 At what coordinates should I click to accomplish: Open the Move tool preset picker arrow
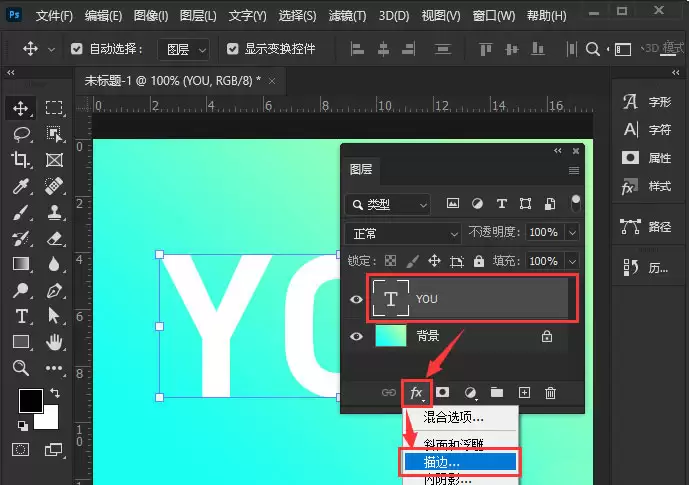coord(51,50)
